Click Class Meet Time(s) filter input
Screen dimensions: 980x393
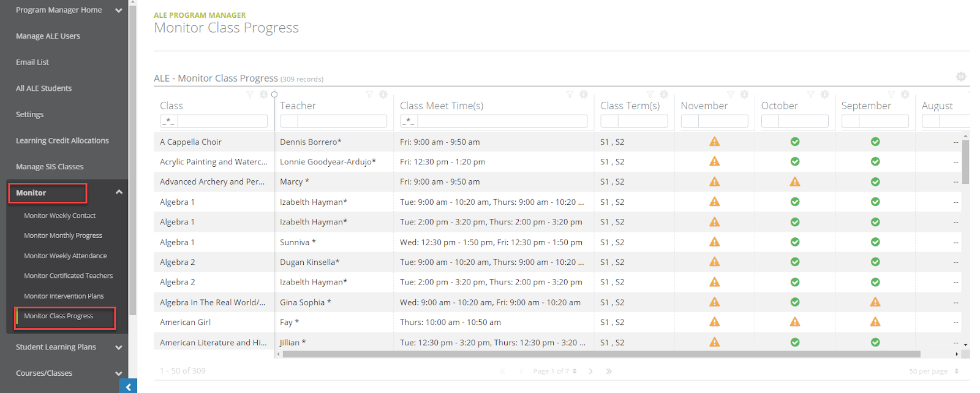[x=502, y=121]
